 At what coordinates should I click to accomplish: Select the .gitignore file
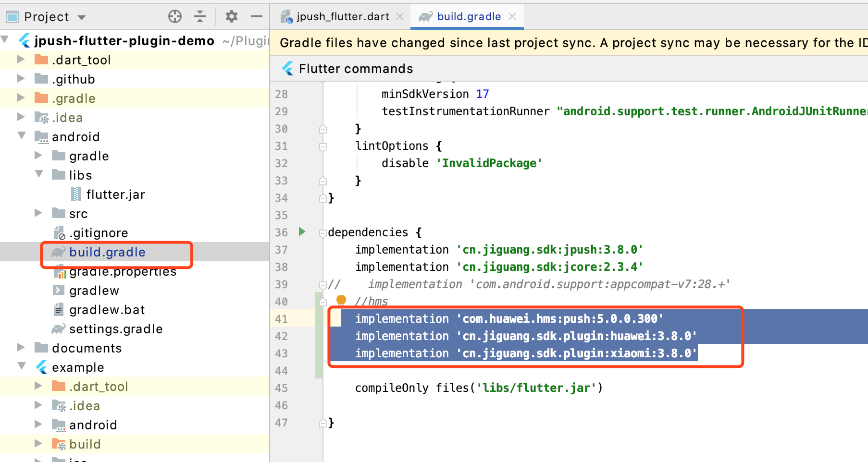[x=98, y=233]
